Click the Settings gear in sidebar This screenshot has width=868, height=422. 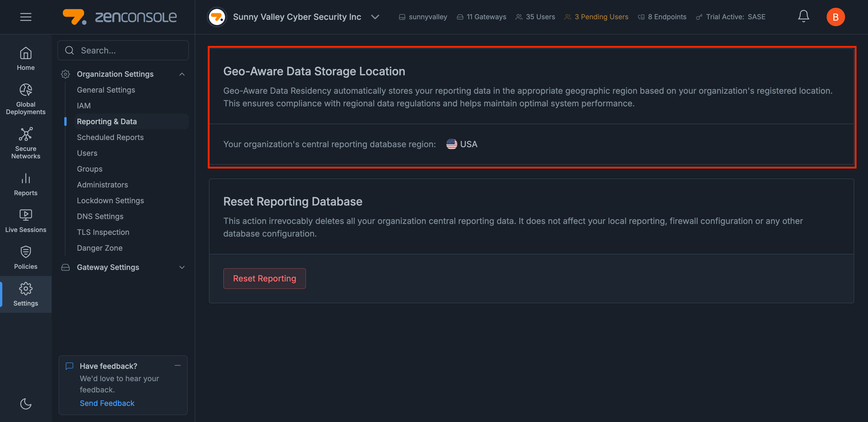coord(25,289)
